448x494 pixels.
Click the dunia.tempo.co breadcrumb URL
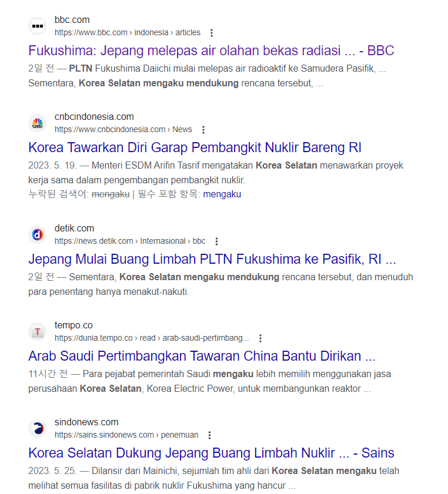(x=152, y=338)
